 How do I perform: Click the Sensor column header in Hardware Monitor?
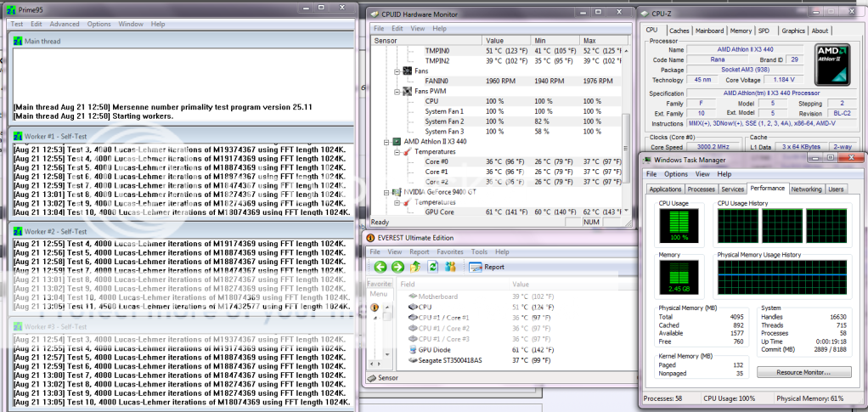tap(426, 41)
